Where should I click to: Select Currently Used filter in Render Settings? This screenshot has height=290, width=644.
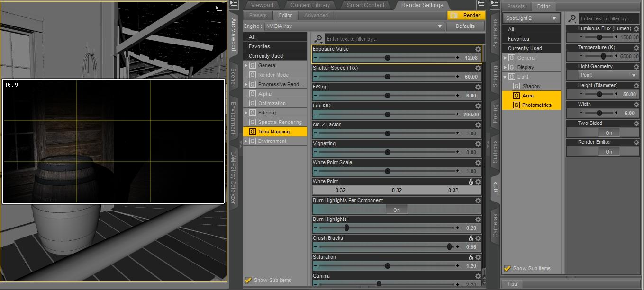point(275,56)
